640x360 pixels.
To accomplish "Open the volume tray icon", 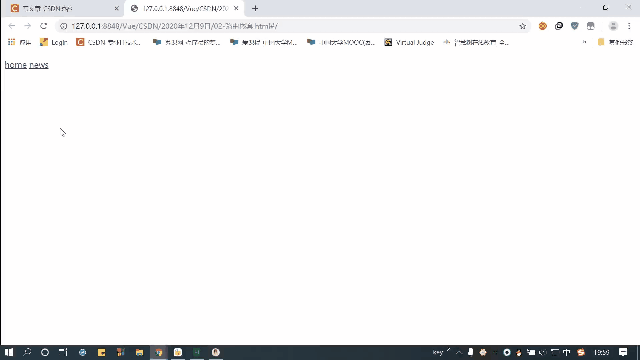I will [543, 352].
